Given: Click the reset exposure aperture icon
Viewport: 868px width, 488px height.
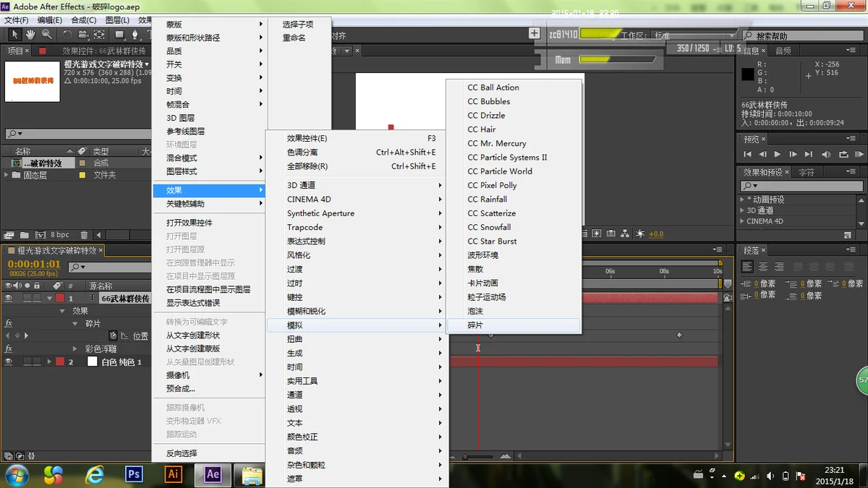Looking at the screenshot, I should (x=640, y=234).
